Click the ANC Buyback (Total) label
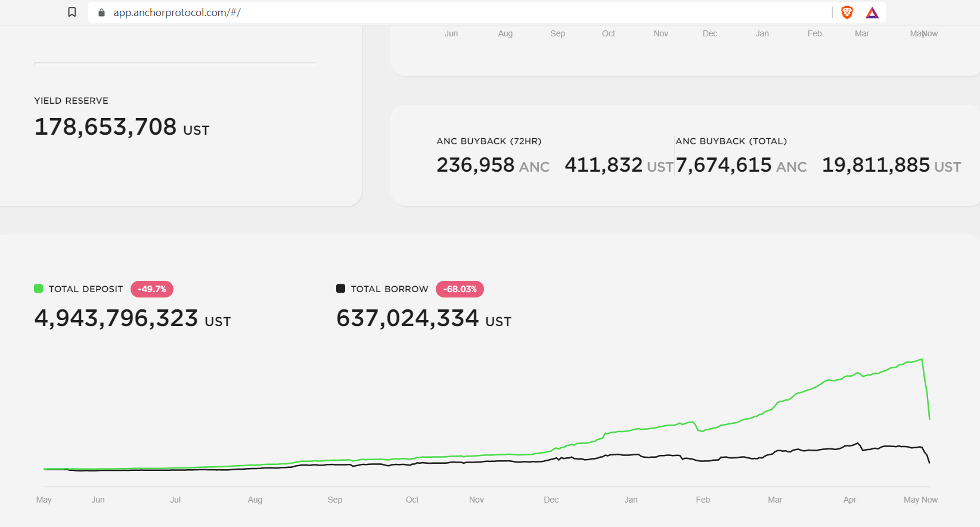 pos(731,141)
